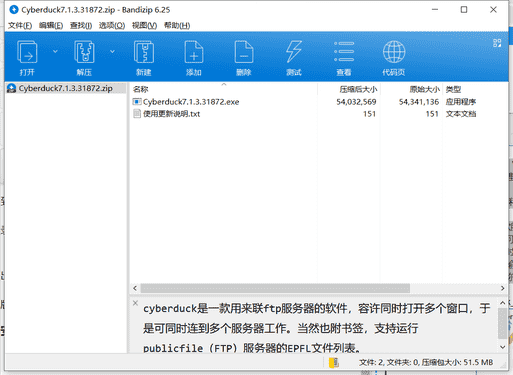Screen dimensions: 513x375
Task: Click the 文本文档 type cell
Action: (x=461, y=114)
